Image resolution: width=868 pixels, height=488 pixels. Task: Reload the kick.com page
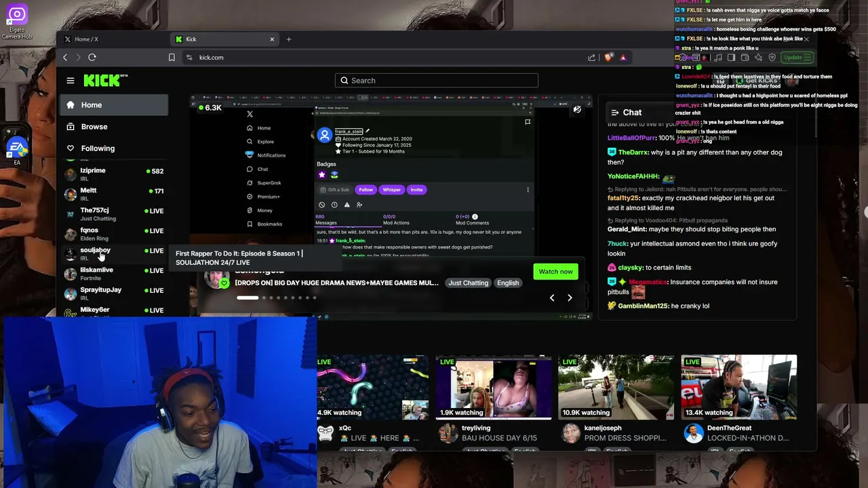[x=92, y=58]
